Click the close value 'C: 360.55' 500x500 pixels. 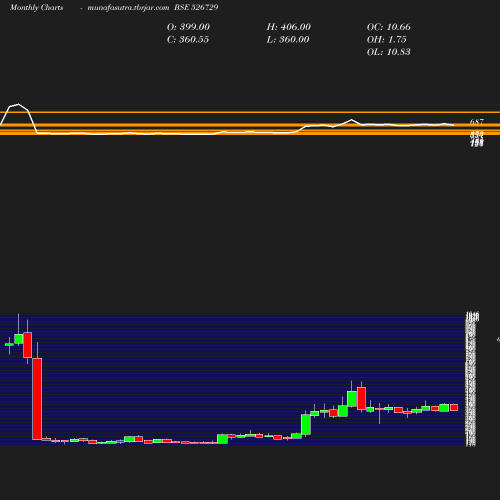(188, 40)
